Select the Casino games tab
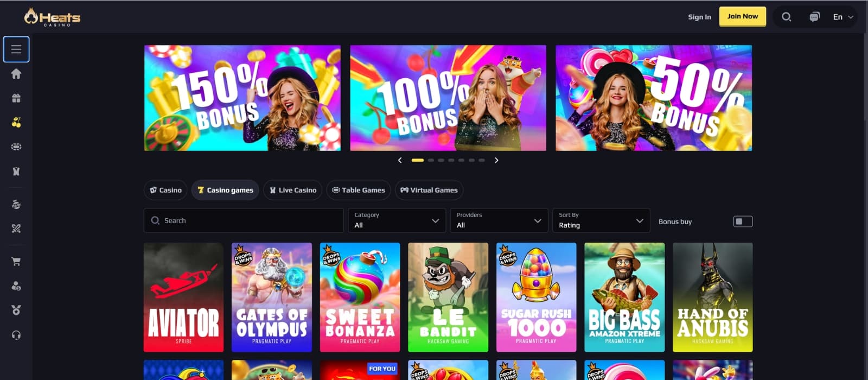The width and height of the screenshot is (868, 380). 225,190
